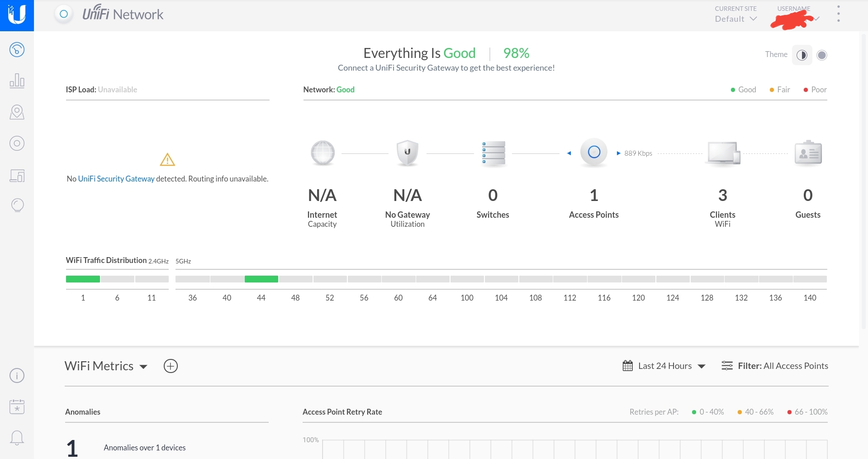Click the 2.4GHz channel 6 bar

tap(117, 279)
